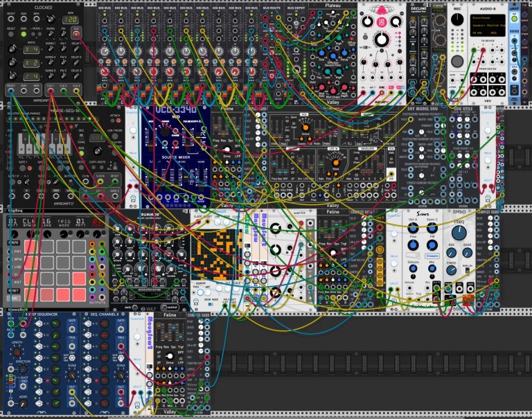Click the large center knob on the pink reverb module
The width and height of the screenshot is (532, 419).
[382, 39]
